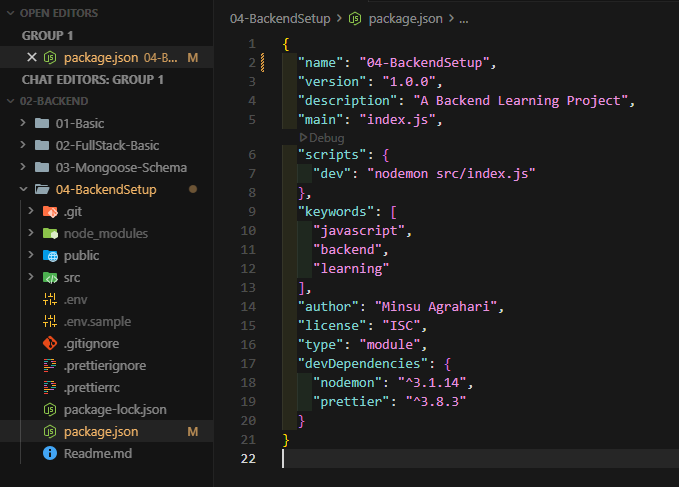Click the 03-Mongoose-Schema folder icon
The width and height of the screenshot is (679, 487).
click(42, 167)
